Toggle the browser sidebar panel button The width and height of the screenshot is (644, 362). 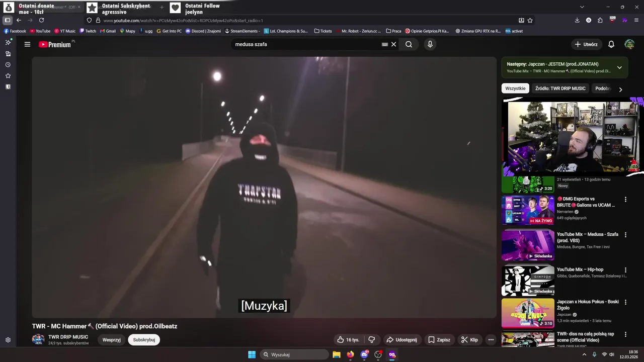click(x=7, y=20)
